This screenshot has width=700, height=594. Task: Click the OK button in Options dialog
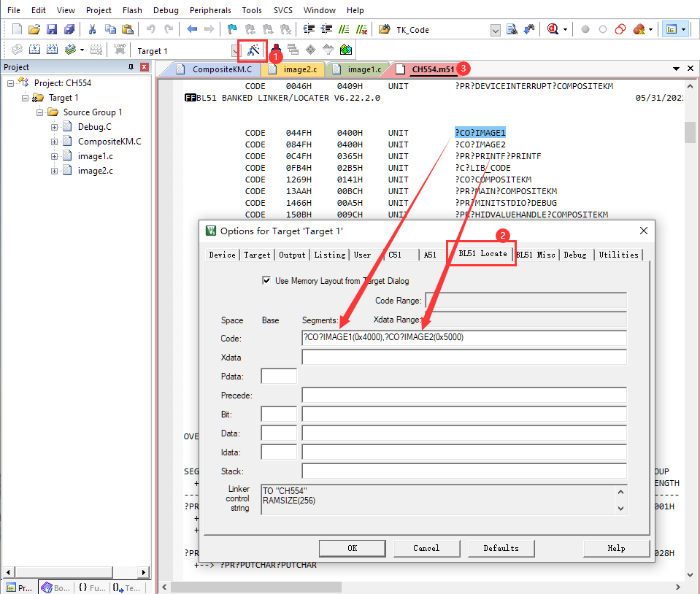[352, 548]
